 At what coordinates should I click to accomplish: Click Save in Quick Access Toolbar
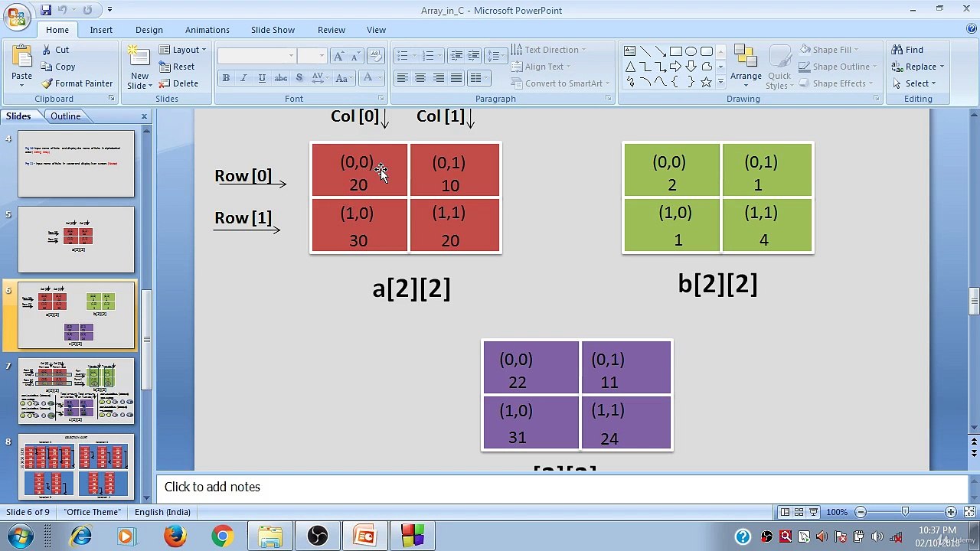[x=46, y=10]
